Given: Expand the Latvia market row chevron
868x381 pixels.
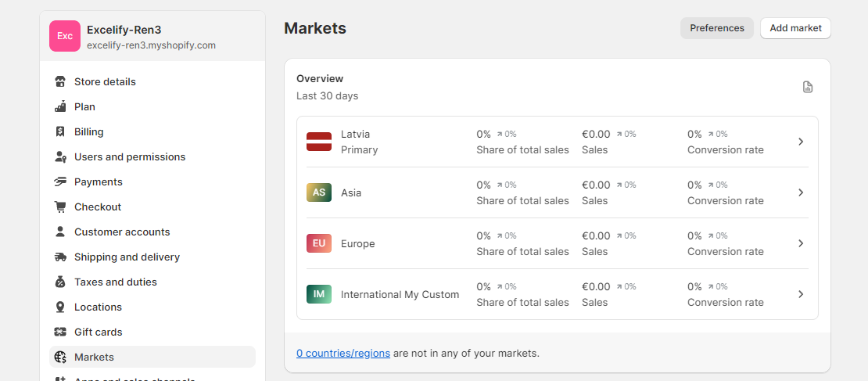Looking at the screenshot, I should 800,142.
